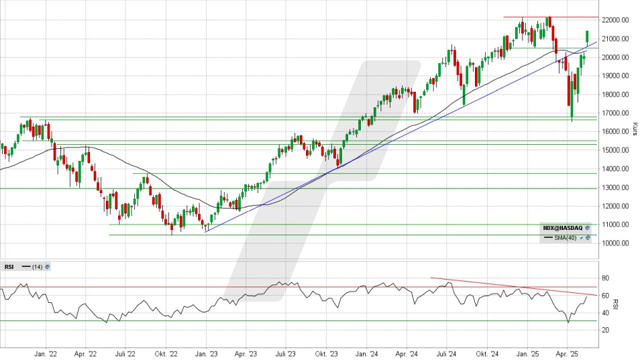Click the 17000.00 price axis label

point(615,113)
